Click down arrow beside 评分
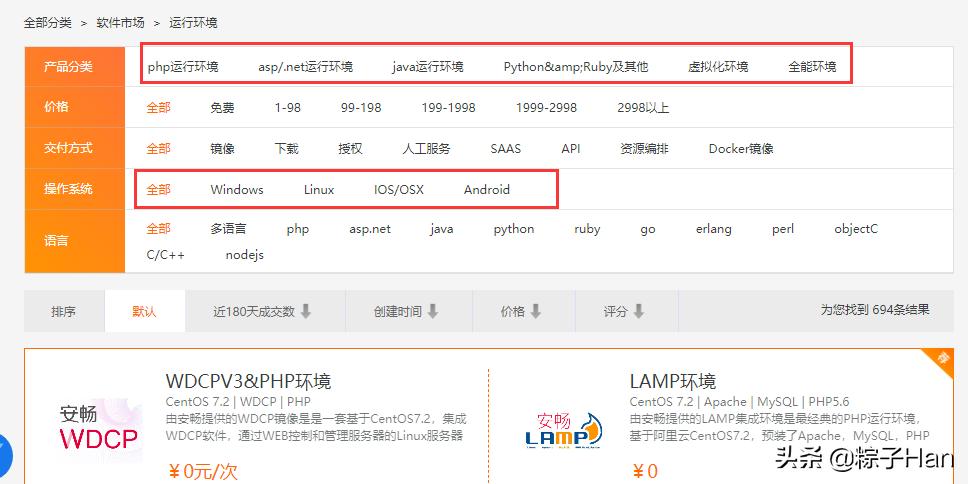This screenshot has height=484, width=968. coord(639,311)
